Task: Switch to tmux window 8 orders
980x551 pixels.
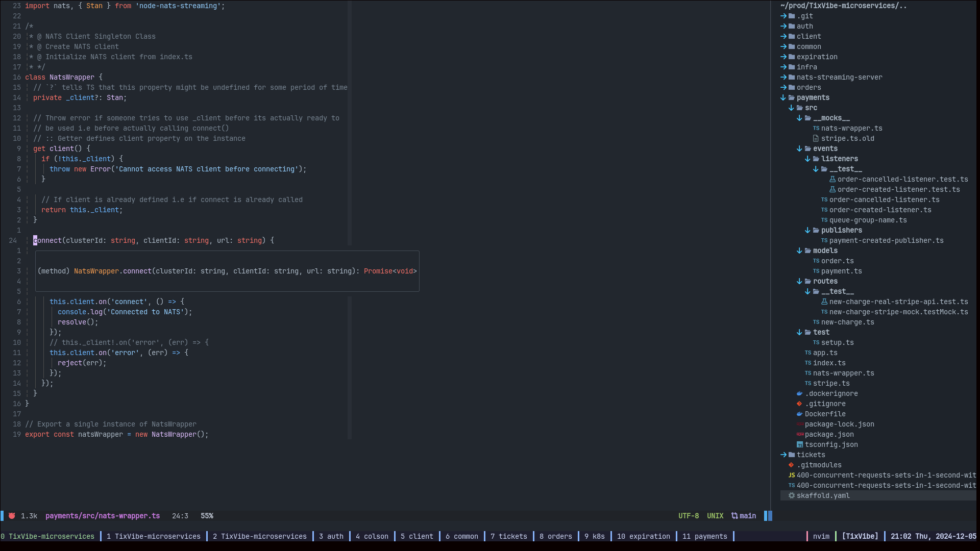Action: click(x=555, y=536)
